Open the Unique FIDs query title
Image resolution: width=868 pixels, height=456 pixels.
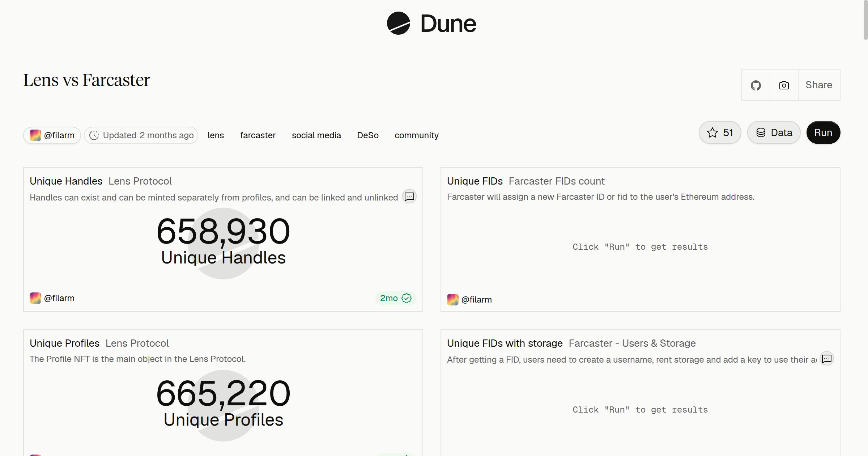click(475, 181)
